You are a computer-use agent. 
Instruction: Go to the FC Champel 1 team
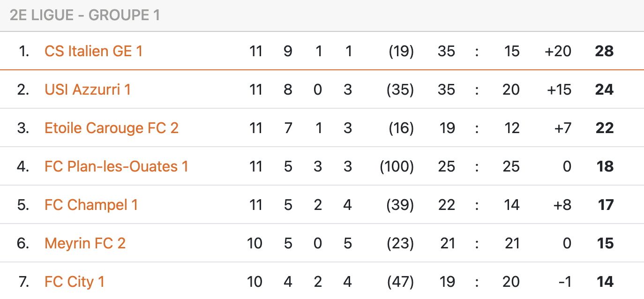91,205
